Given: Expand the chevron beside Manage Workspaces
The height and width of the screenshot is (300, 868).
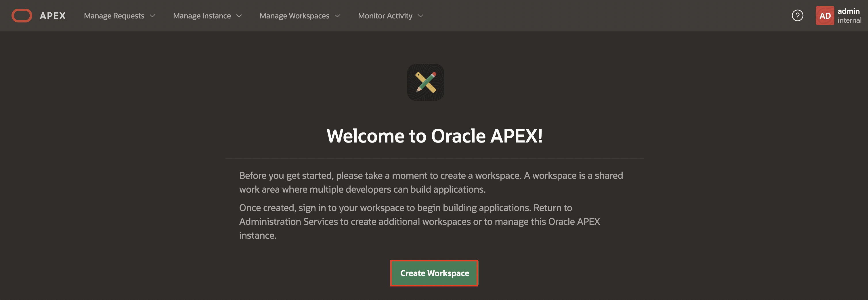Looking at the screenshot, I should pyautogui.click(x=337, y=16).
